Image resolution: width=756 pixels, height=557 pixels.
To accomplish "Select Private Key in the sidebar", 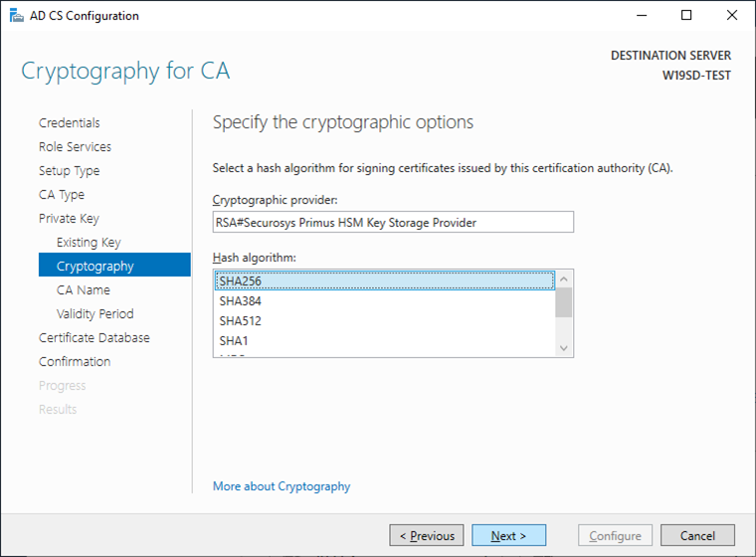I will pyautogui.click(x=70, y=219).
